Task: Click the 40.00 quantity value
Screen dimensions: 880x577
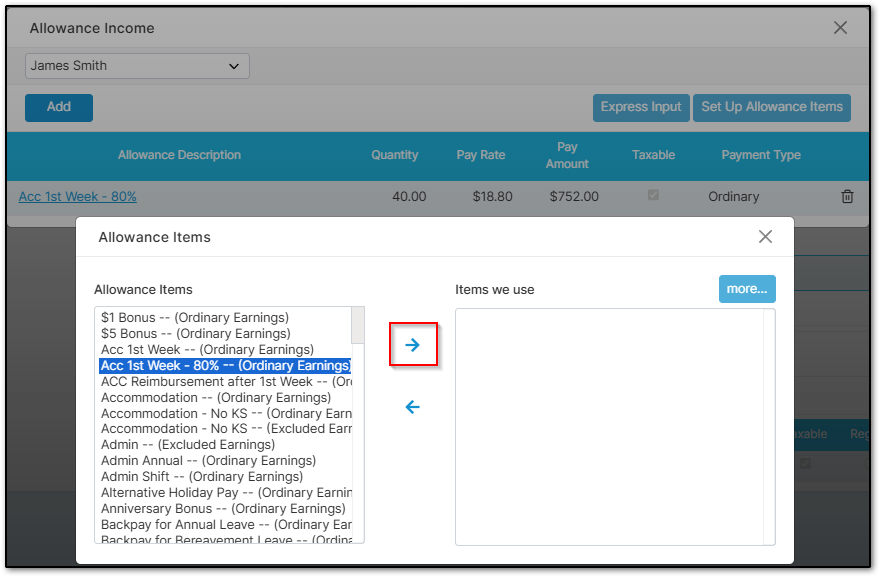Action: 409,196
